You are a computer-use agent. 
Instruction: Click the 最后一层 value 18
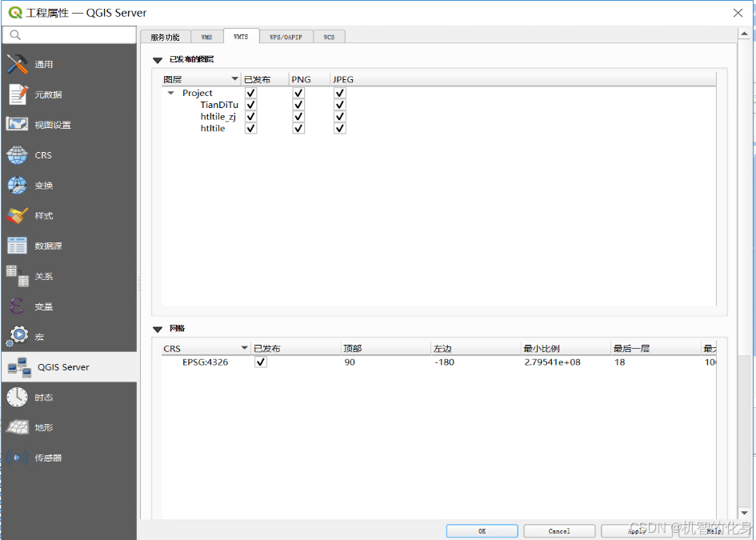tap(619, 362)
